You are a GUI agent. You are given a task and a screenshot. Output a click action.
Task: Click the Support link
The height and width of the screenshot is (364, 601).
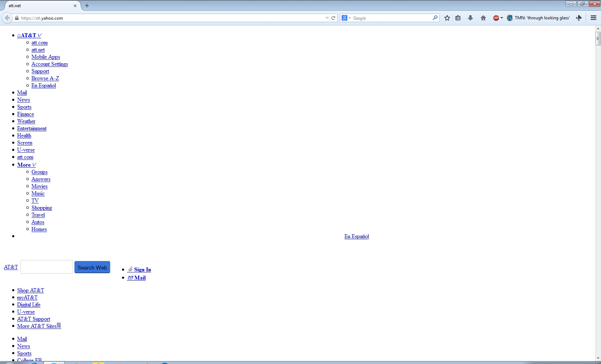pos(40,71)
